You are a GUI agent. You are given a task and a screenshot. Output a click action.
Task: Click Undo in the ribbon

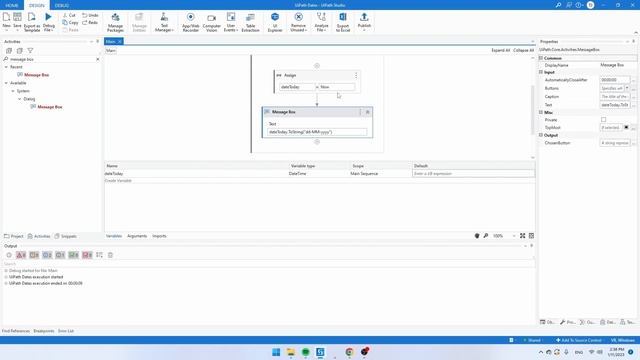coord(90,15)
